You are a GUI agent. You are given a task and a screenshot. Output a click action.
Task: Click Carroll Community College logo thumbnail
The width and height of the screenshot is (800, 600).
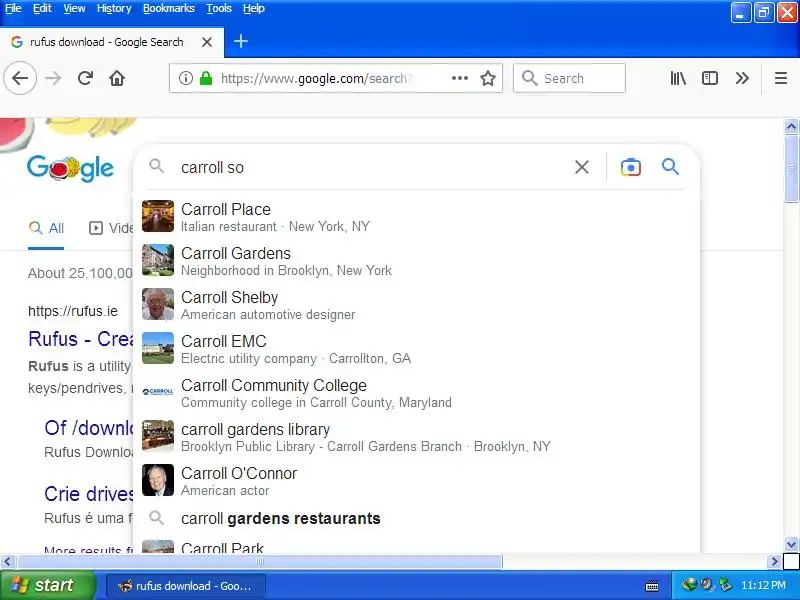click(x=158, y=392)
